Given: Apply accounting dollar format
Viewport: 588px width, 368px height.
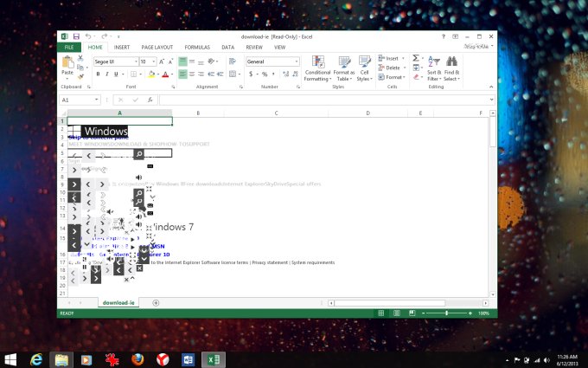Looking at the screenshot, I should click(x=251, y=74).
